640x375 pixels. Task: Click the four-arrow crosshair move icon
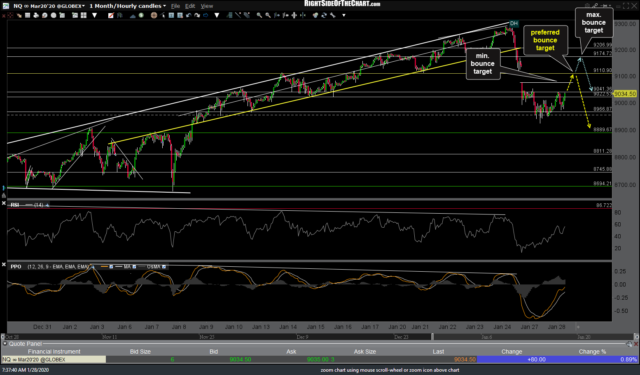pyautogui.click(x=294, y=15)
